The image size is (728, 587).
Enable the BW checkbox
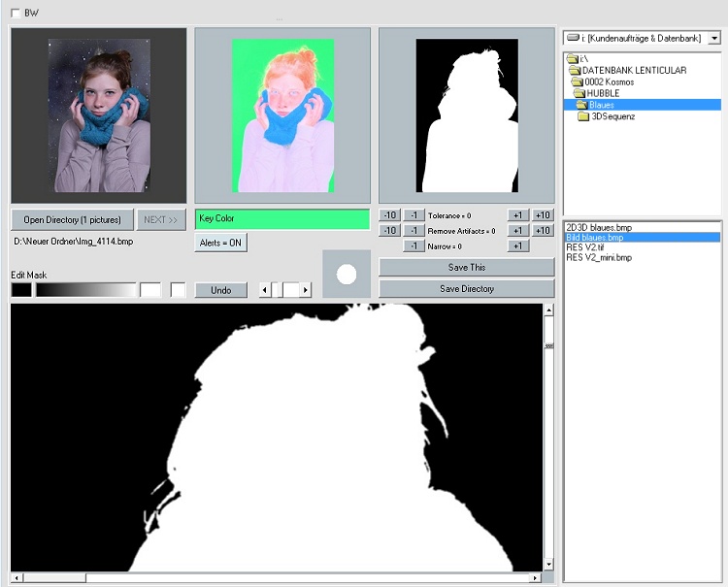[x=16, y=13]
